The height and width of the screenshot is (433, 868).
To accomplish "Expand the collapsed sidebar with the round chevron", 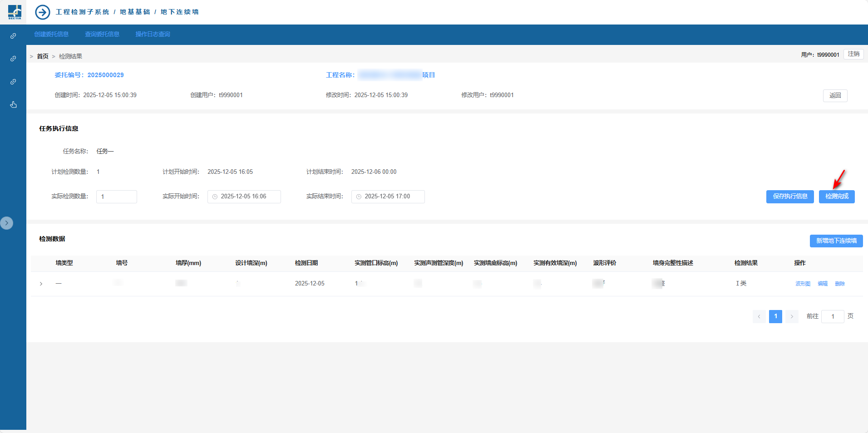I will point(7,223).
